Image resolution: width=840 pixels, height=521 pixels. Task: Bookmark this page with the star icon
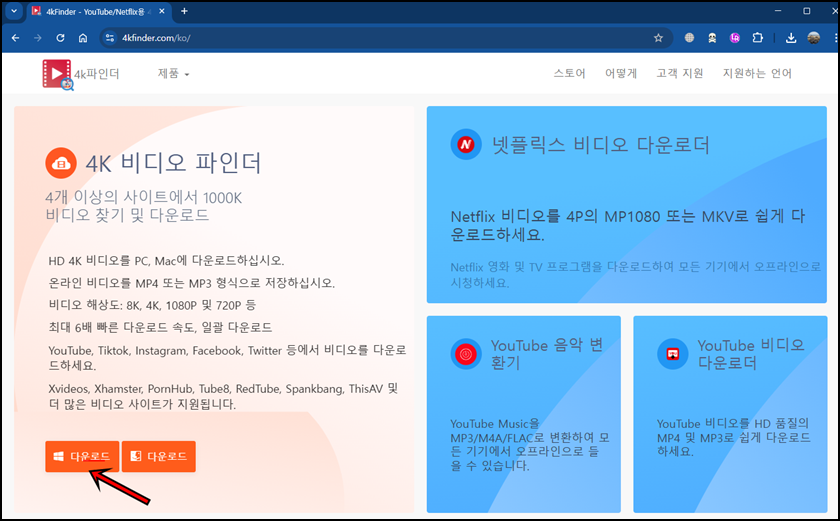(x=658, y=38)
